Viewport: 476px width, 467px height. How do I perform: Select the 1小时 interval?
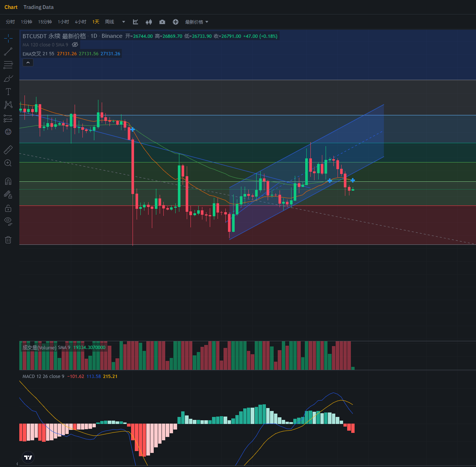(63, 22)
